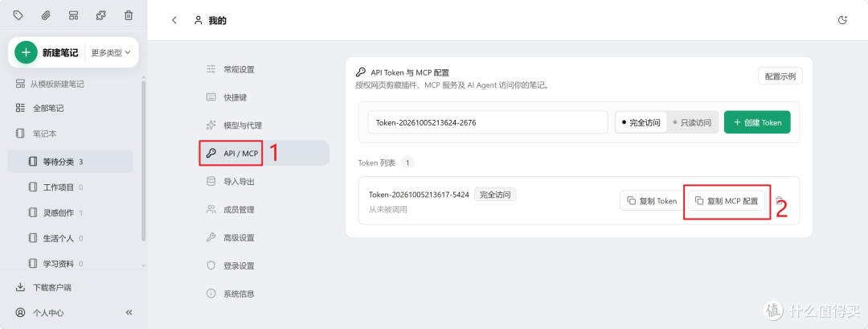The width and height of the screenshot is (868, 329).
Task: Open 等待分类 notebook
Action: (x=70, y=162)
